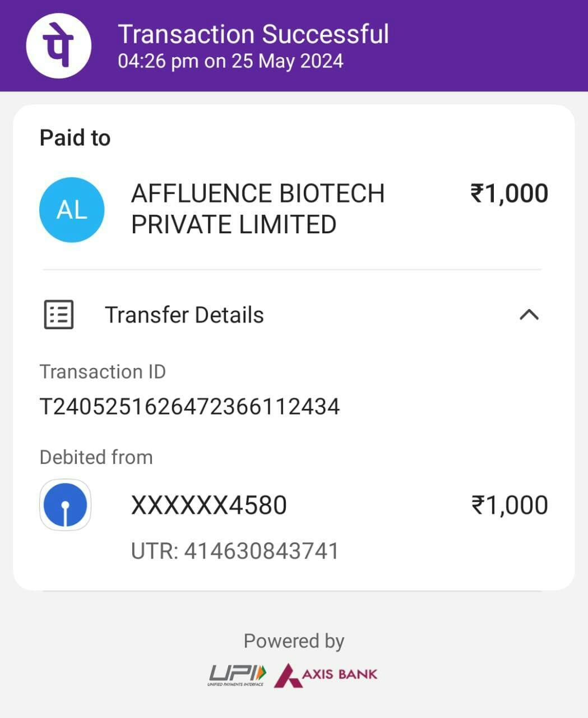
Task: Click the transaction date and time text
Action: (230, 61)
